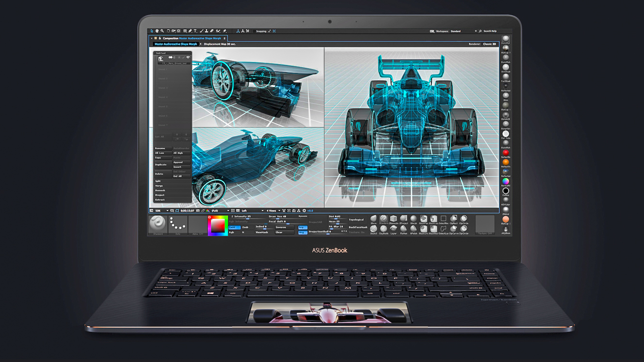Click the Del All button

[x=181, y=176]
